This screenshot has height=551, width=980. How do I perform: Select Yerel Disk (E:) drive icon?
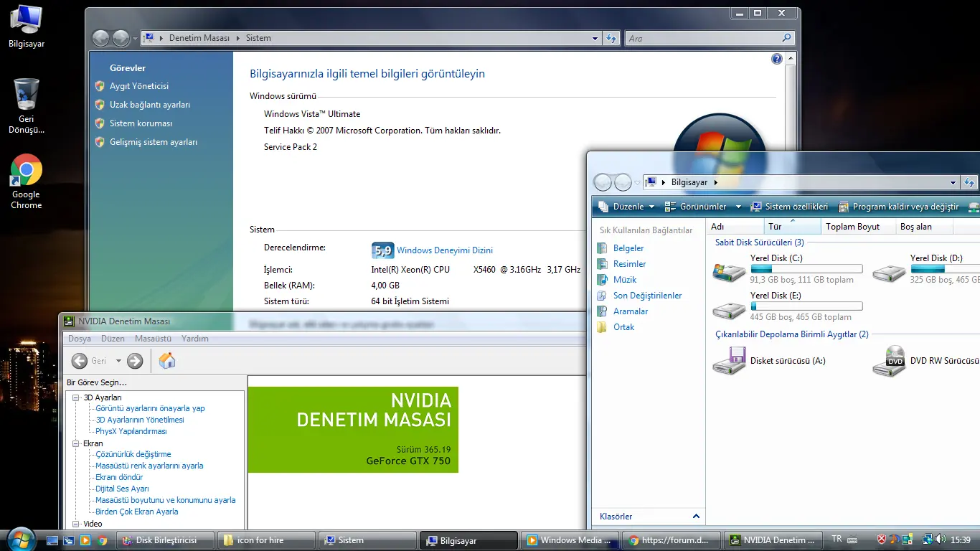point(729,309)
